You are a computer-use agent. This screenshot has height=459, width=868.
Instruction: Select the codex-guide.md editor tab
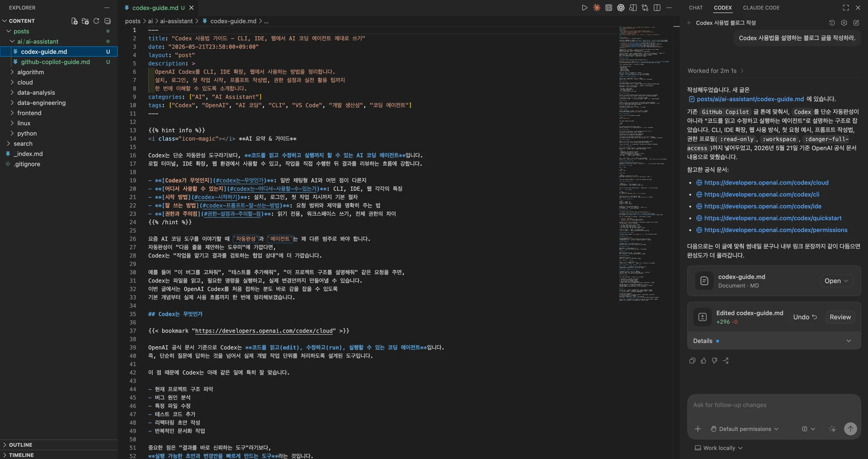tap(158, 8)
